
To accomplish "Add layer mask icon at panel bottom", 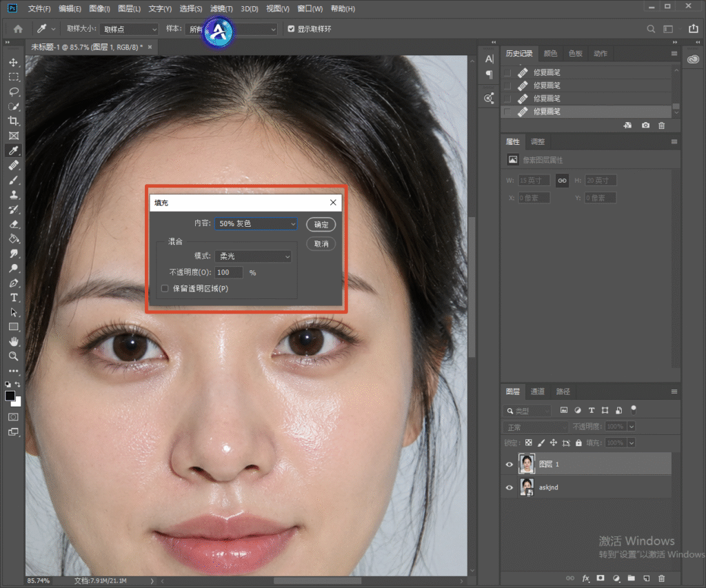I will click(601, 578).
